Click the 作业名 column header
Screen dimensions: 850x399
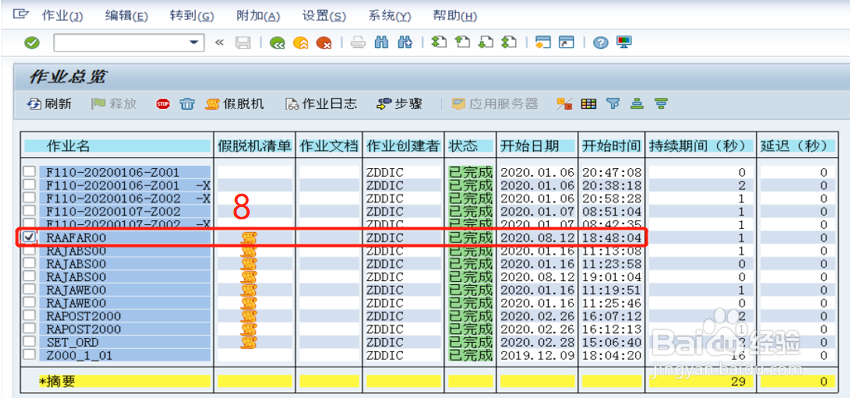tap(118, 146)
